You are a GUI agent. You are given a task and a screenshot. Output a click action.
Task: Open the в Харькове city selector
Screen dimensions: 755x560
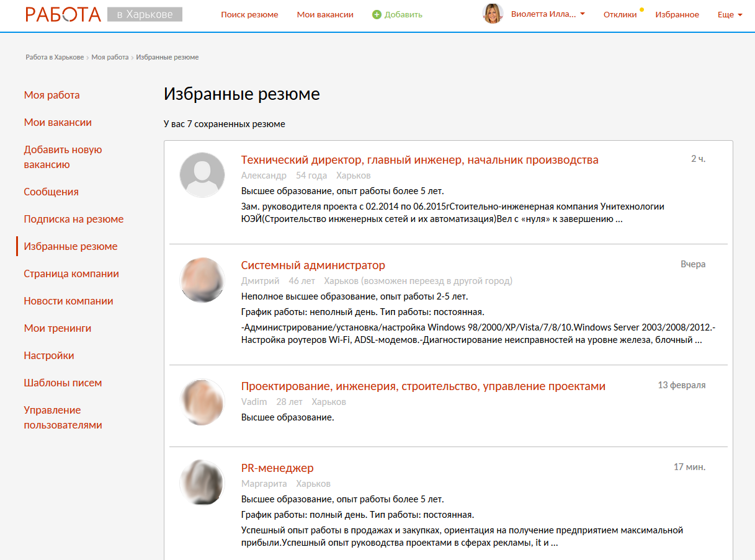coord(145,14)
